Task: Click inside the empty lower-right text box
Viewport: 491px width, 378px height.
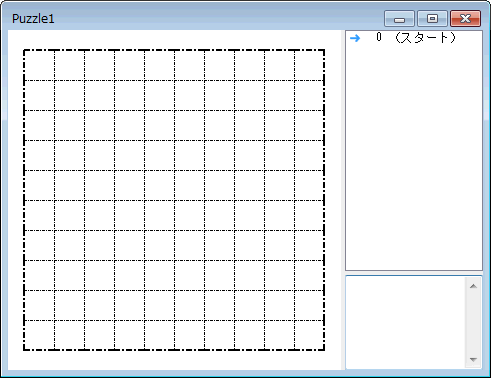Action: [406, 322]
